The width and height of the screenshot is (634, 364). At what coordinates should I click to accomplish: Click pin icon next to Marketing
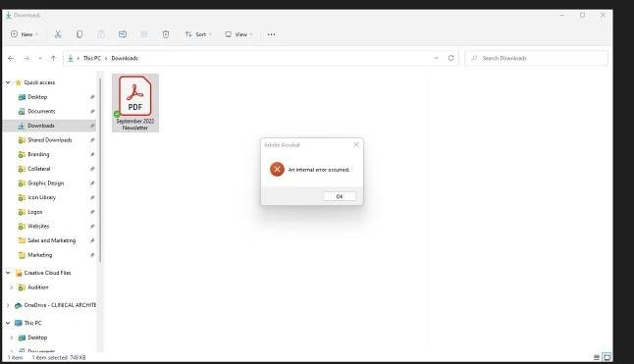click(x=92, y=255)
